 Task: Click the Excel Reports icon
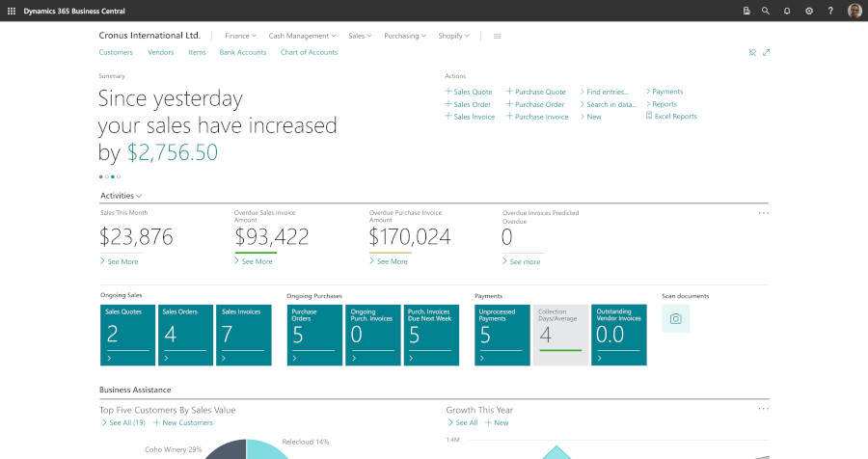point(649,116)
